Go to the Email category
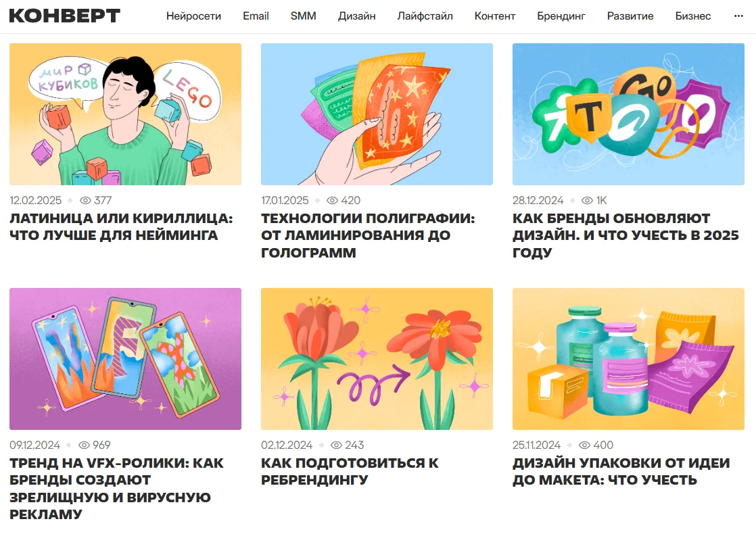The width and height of the screenshot is (756, 534). (x=256, y=16)
